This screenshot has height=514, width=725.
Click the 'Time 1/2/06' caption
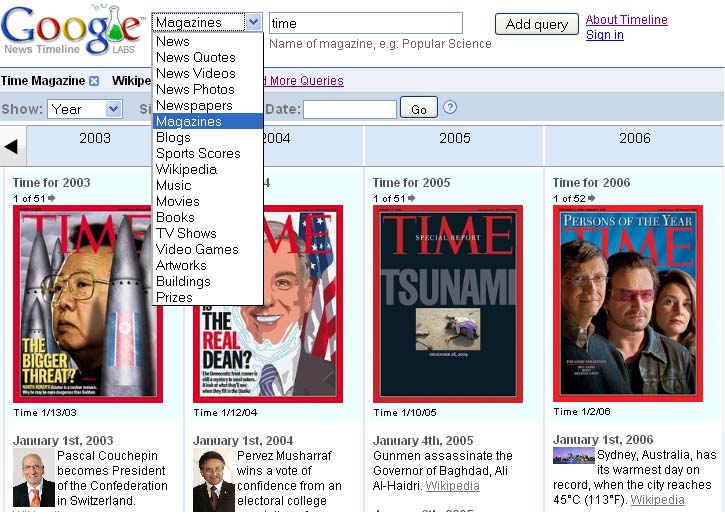[x=582, y=411]
